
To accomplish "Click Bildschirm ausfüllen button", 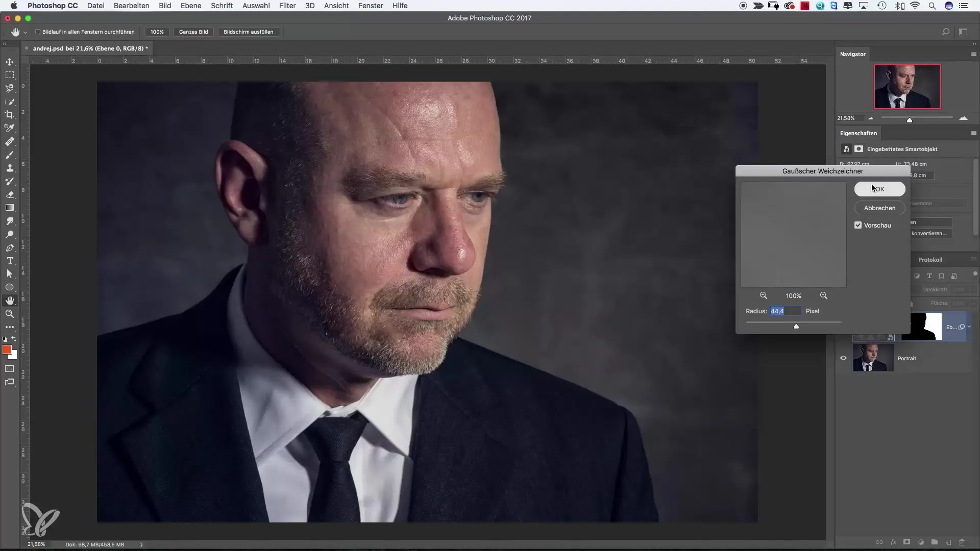I will (x=249, y=32).
